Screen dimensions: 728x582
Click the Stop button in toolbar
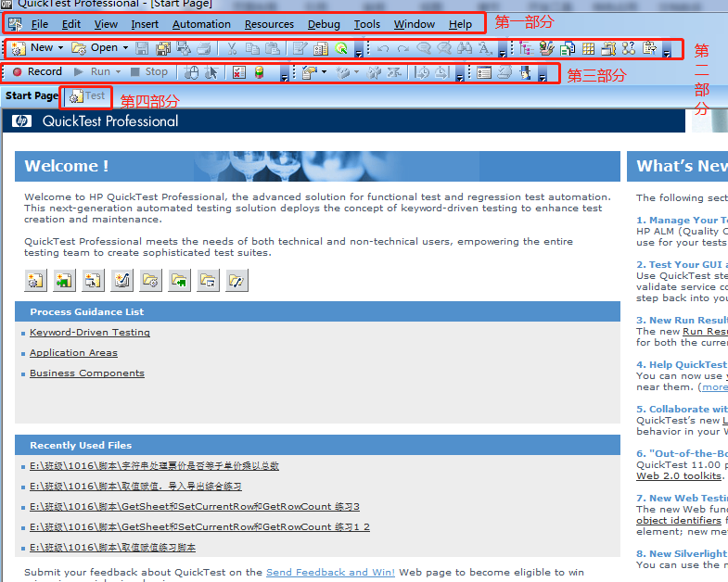point(149,72)
